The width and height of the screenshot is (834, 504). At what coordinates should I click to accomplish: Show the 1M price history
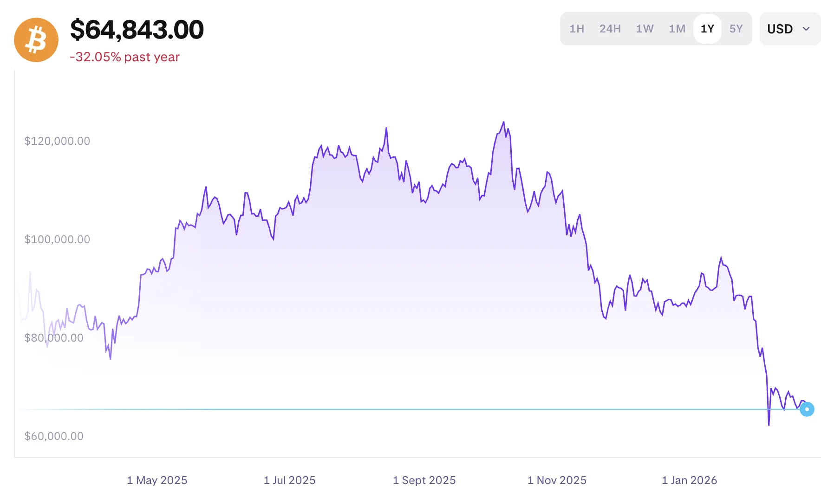coord(677,29)
